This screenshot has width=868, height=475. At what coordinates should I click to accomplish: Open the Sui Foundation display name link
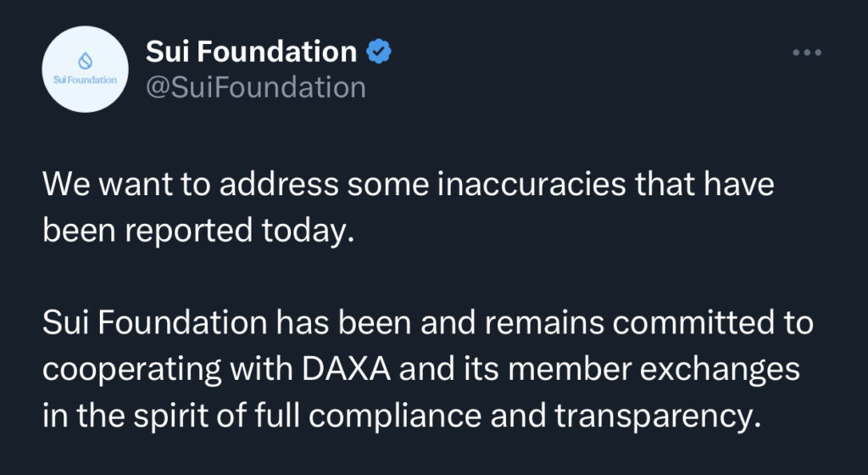[x=251, y=52]
